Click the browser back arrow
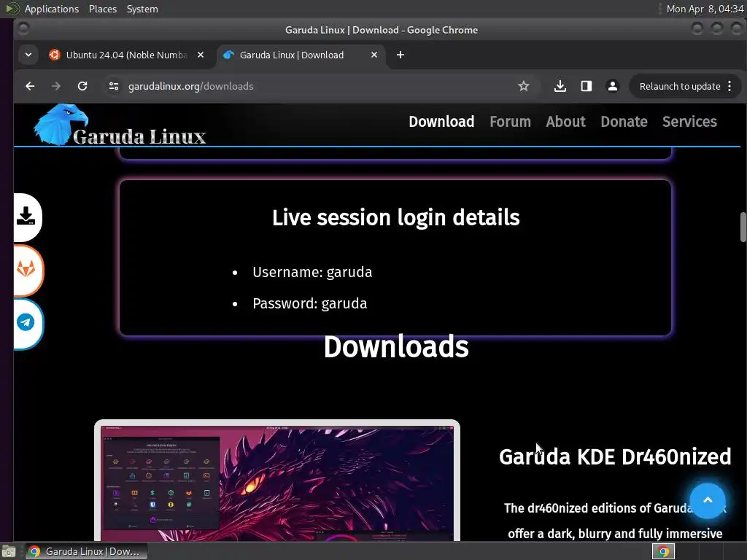This screenshot has height=560, width=747. pyautogui.click(x=30, y=86)
